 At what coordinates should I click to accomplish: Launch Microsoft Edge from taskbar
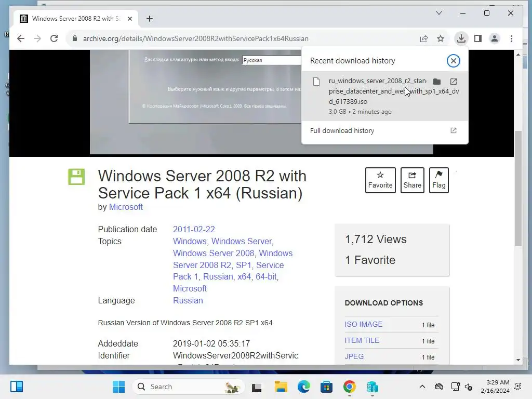[x=303, y=387]
